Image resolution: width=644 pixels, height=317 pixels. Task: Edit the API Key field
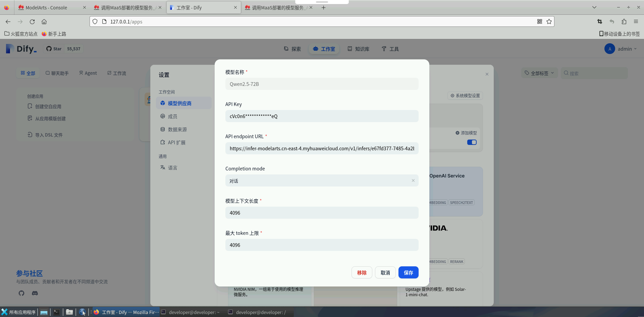point(322,116)
